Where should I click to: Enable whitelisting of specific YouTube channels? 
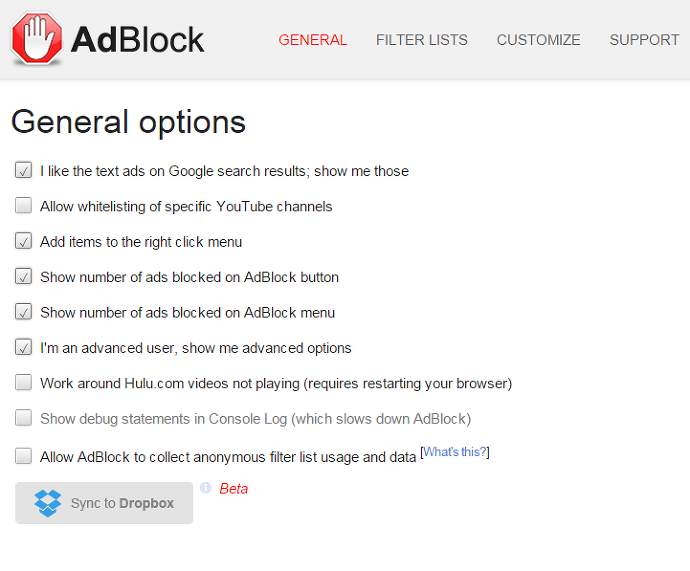(23, 205)
